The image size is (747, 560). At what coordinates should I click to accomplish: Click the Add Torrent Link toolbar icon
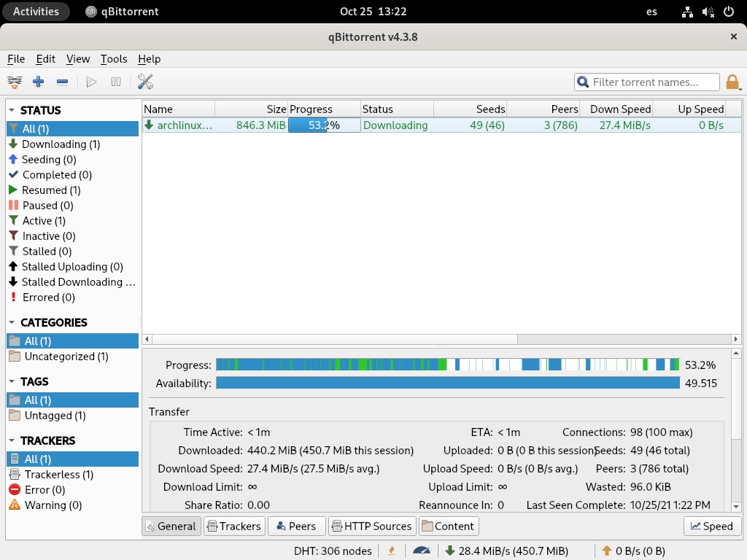[x=15, y=82]
